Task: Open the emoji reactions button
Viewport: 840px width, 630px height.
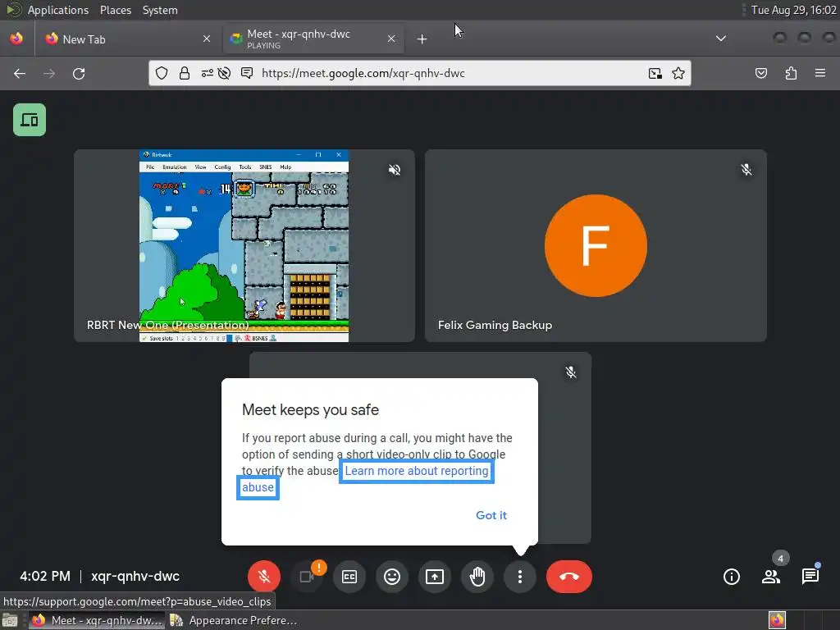Action: [x=392, y=577]
